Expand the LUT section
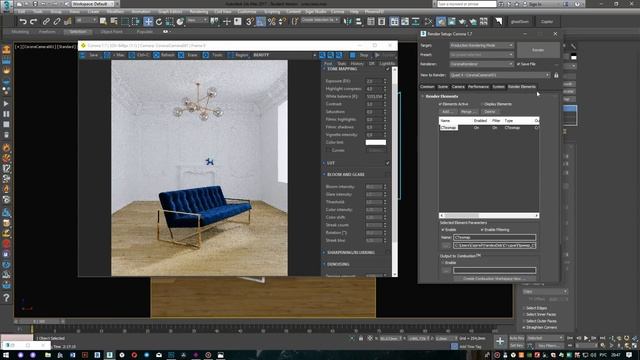The height and width of the screenshot is (360, 640). (324, 163)
